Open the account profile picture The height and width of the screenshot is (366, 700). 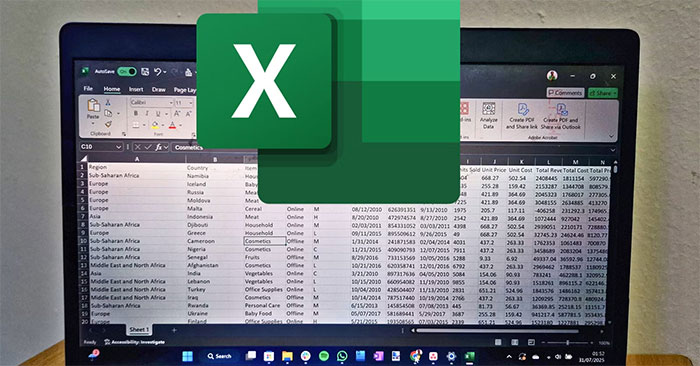[x=552, y=75]
